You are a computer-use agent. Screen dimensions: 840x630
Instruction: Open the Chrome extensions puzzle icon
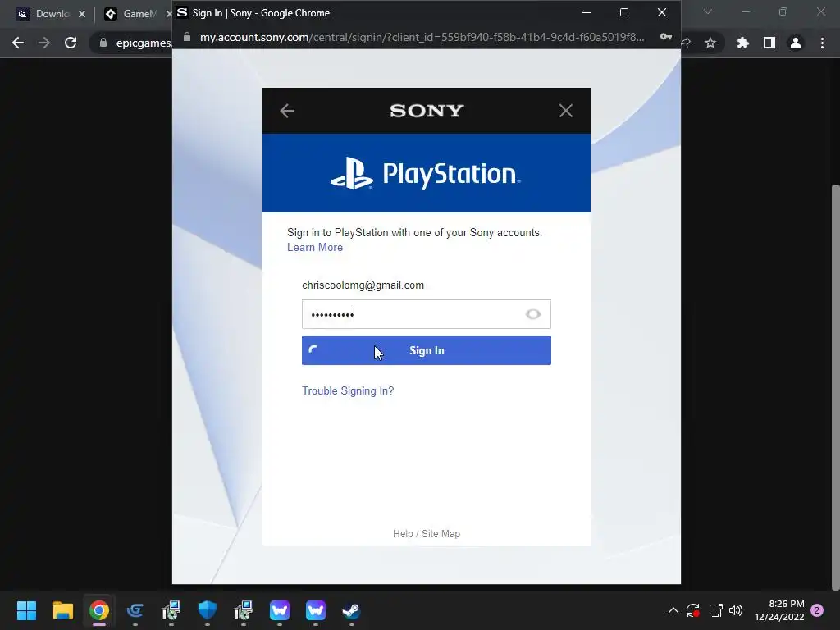[742, 43]
